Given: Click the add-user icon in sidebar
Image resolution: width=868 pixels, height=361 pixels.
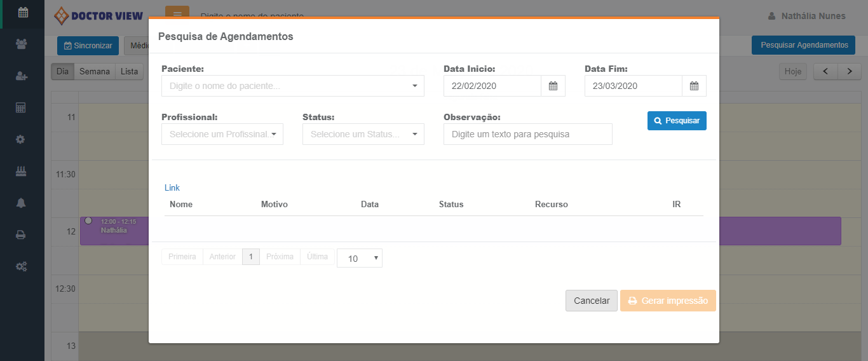Looking at the screenshot, I should [x=22, y=76].
